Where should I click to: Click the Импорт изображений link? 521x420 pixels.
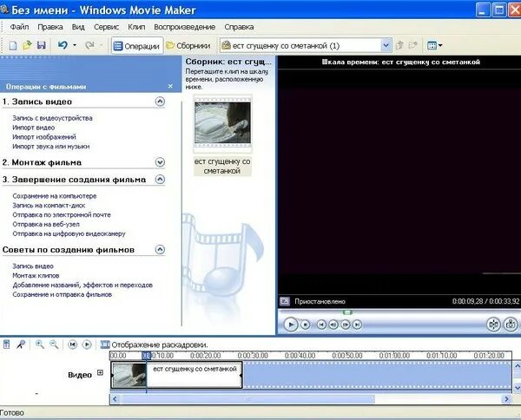44,137
